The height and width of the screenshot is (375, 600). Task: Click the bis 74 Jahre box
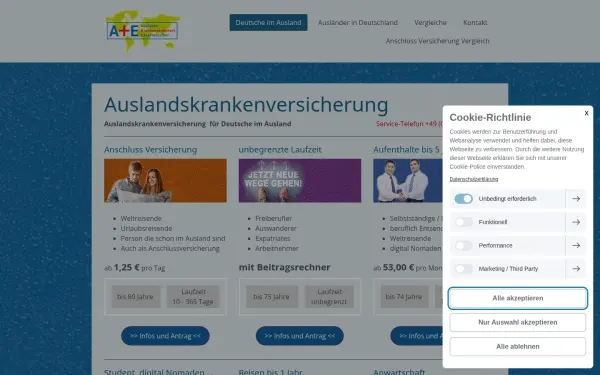point(404,297)
